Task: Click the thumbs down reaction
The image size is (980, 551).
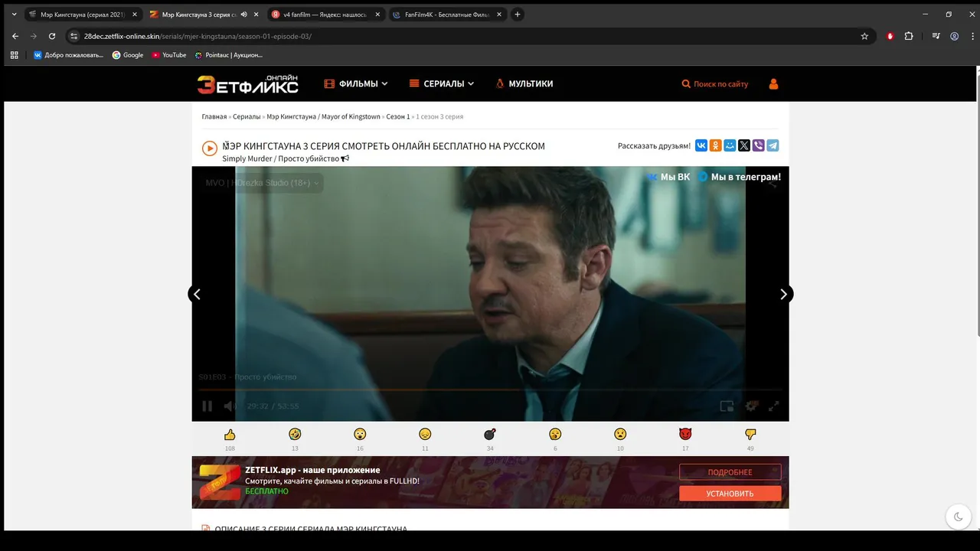Action: pyautogui.click(x=750, y=434)
